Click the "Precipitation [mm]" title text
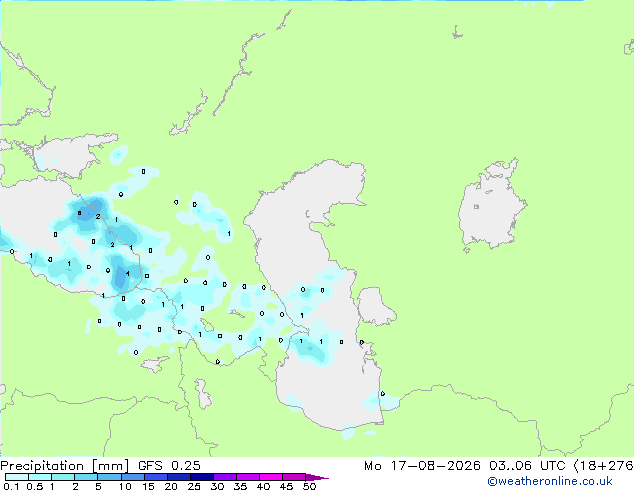Image resolution: width=634 pixels, height=490 pixels. pyautogui.click(x=64, y=466)
